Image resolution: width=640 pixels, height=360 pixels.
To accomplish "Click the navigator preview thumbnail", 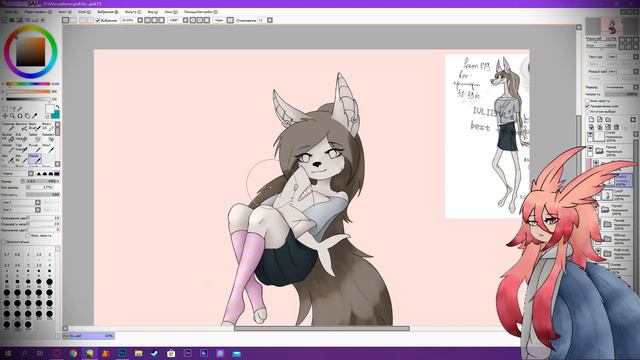I will pyautogui.click(x=611, y=27).
